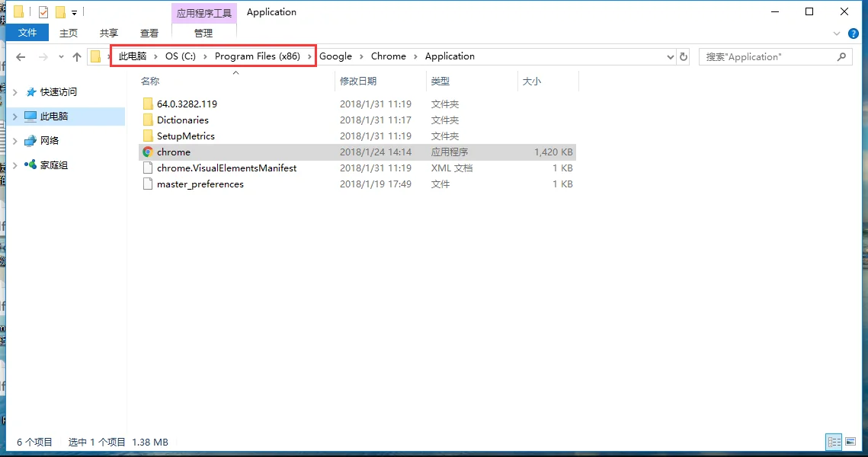868x457 pixels.
Task: Click the '2018/1/19 17:49' date cell
Action: tap(376, 184)
